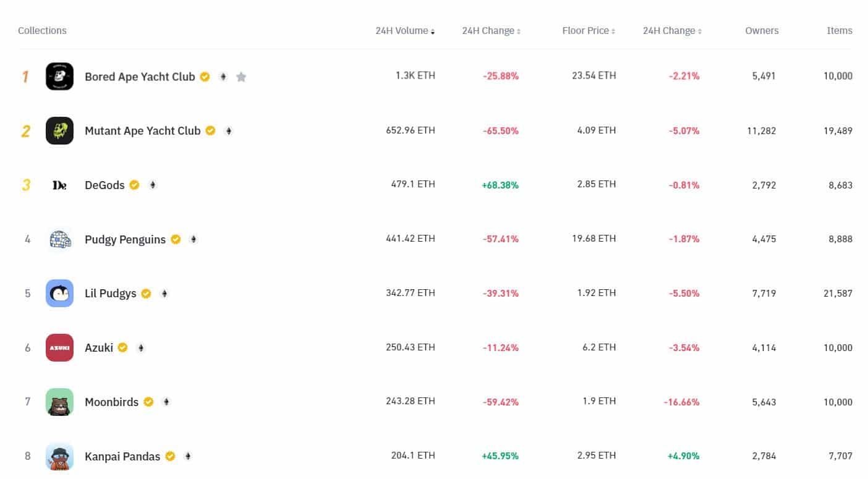Click the Azuki verified badge

[x=122, y=347]
